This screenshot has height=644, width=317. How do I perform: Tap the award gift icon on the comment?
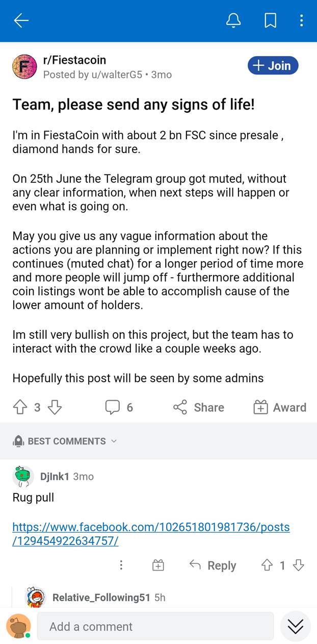[x=158, y=565]
